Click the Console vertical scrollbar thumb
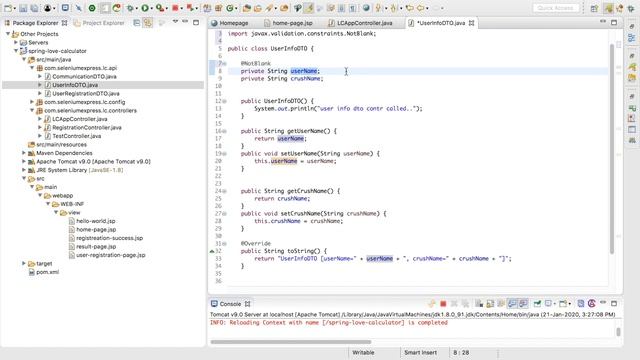The height and width of the screenshot is (360, 640). (618, 332)
